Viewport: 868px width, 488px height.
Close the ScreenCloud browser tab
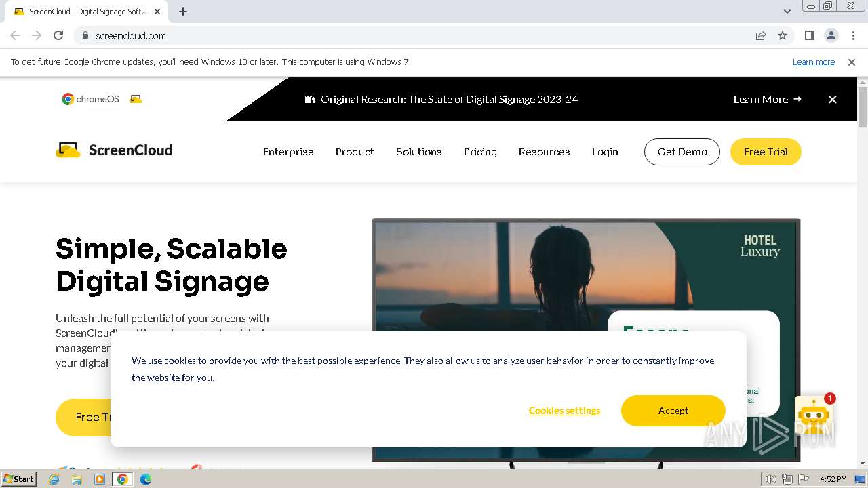click(158, 12)
